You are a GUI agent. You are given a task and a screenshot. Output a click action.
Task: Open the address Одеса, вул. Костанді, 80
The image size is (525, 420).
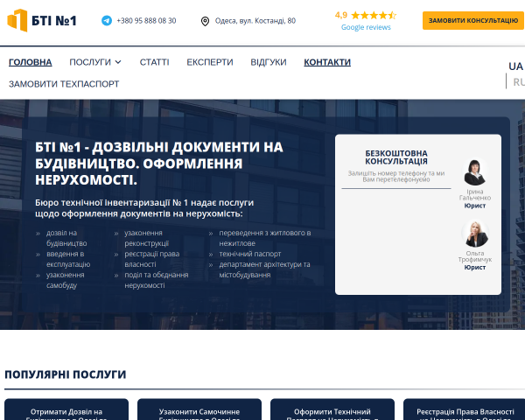[255, 21]
